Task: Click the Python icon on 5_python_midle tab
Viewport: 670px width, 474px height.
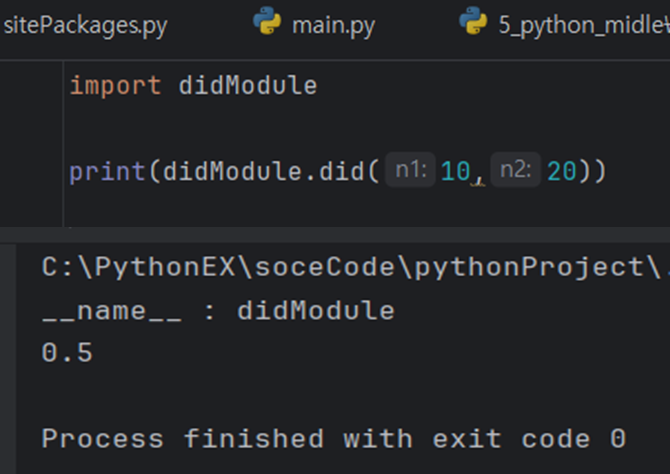Action: (x=473, y=20)
